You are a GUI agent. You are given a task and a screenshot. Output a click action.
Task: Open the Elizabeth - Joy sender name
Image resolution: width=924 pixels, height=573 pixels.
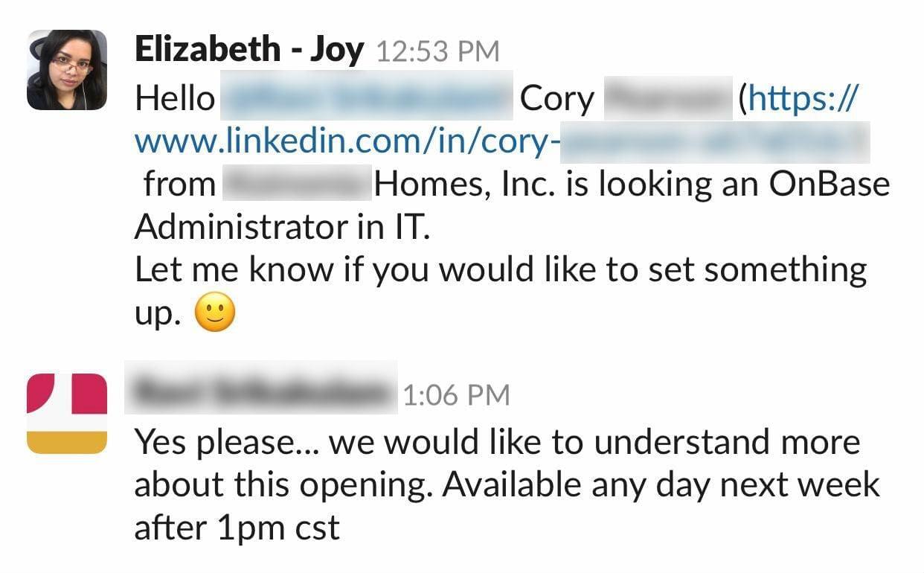[249, 51]
